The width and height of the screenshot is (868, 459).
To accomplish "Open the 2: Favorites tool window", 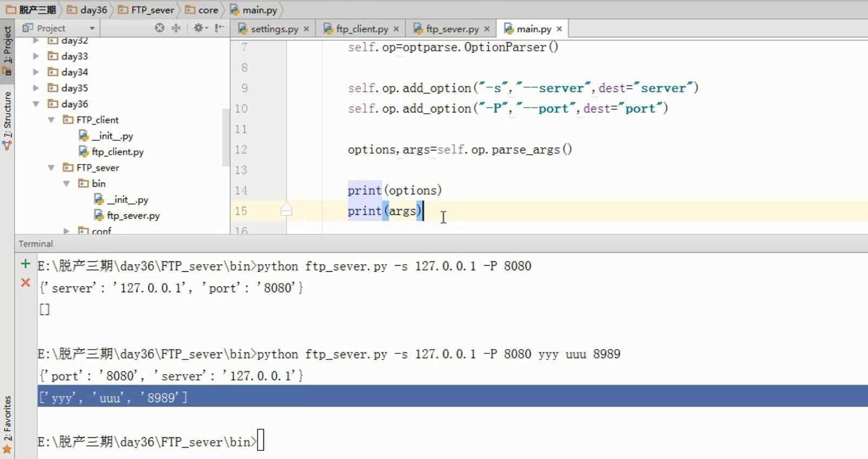I will 8,424.
